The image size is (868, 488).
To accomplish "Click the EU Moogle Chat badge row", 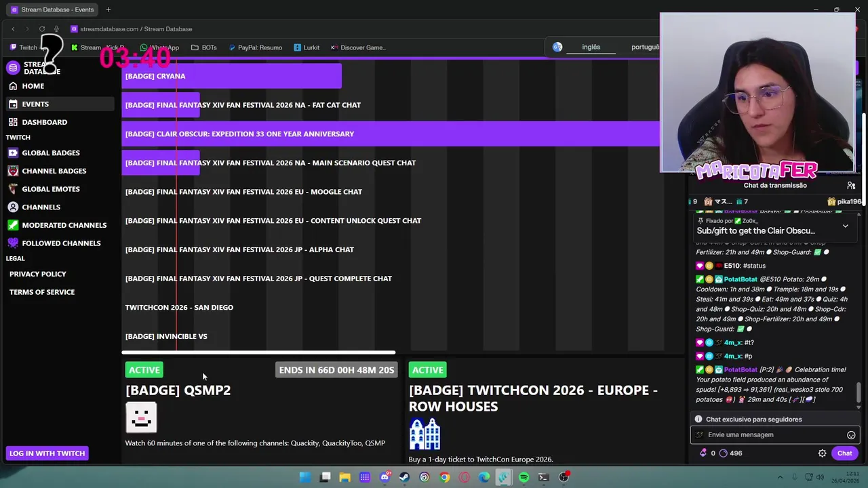I will 243,192.
